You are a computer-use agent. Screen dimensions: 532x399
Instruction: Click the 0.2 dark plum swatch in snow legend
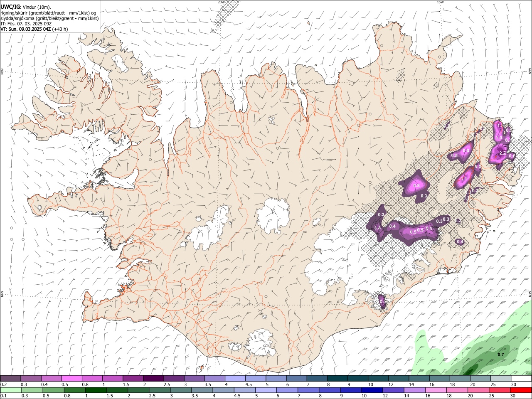[x=10, y=379]
